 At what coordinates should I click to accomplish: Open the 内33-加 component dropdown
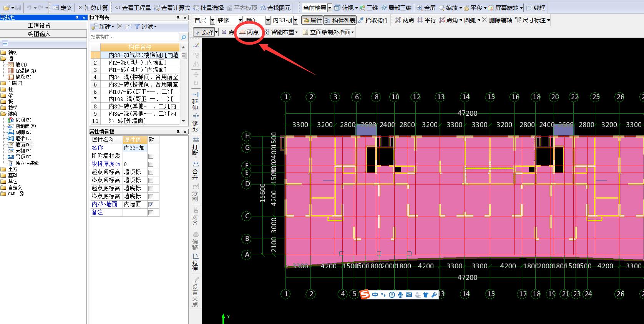coord(295,20)
